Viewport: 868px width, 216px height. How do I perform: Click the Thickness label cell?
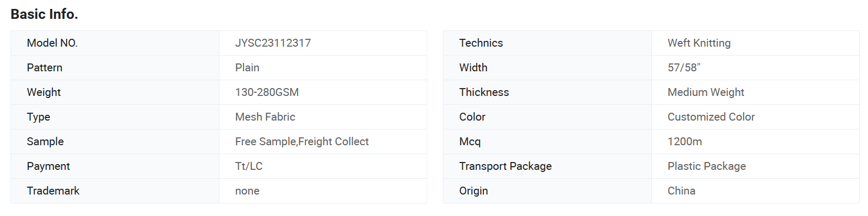[x=547, y=92]
